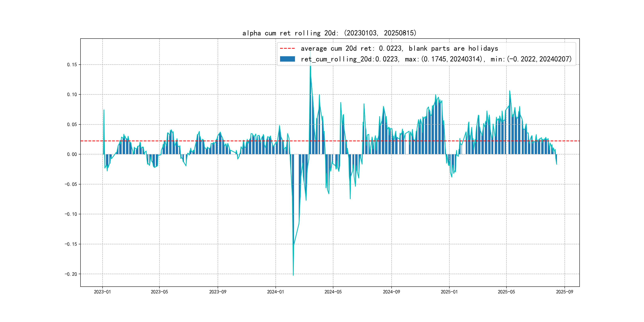Image resolution: width=644 pixels, height=322 pixels.
Task: Click the 0.00 y-axis tick label
Action: coord(72,154)
